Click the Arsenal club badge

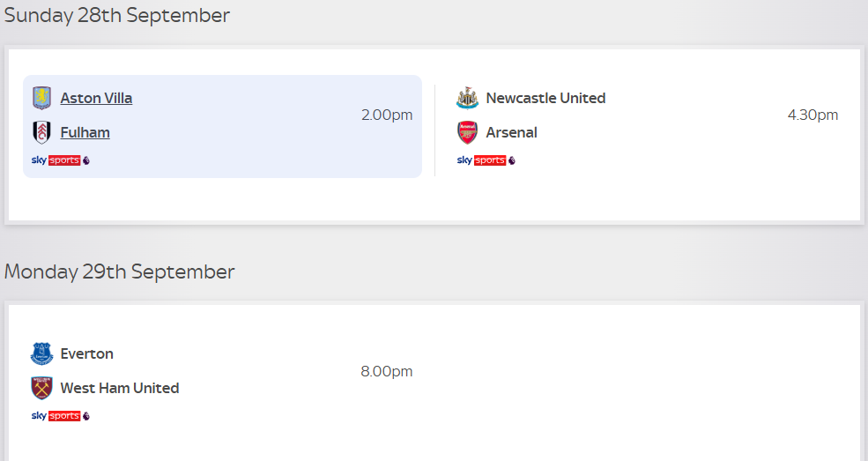[467, 132]
